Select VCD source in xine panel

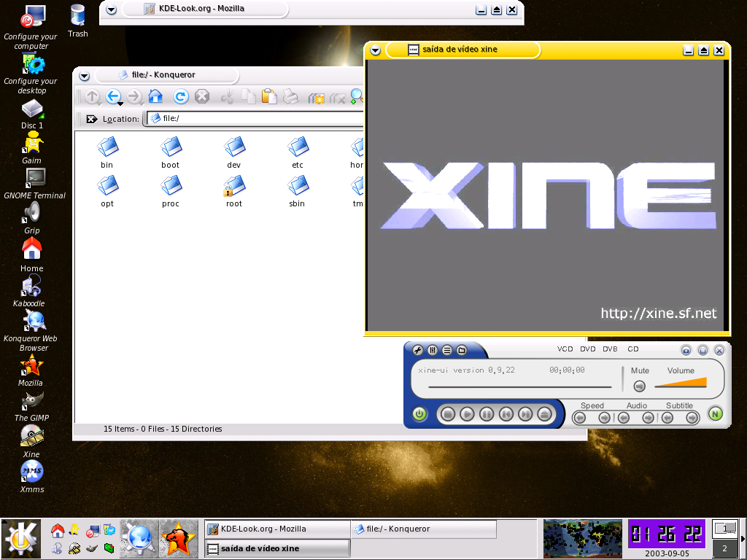565,349
